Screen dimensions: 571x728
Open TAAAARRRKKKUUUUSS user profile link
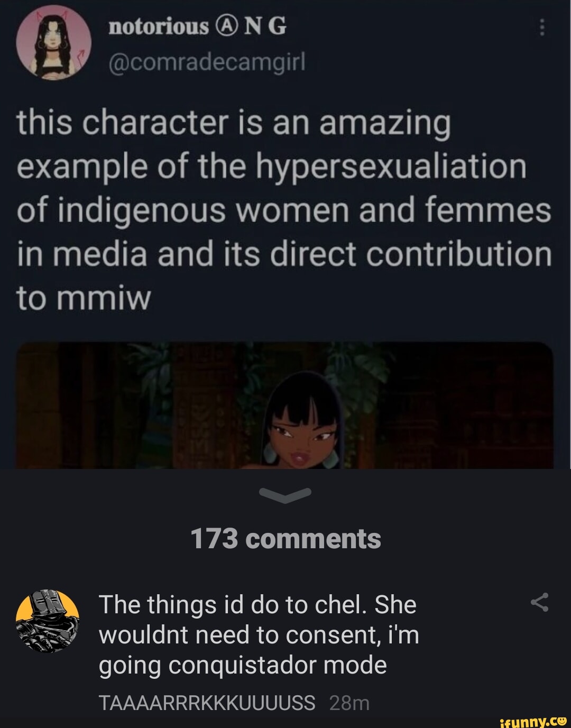[x=207, y=703]
